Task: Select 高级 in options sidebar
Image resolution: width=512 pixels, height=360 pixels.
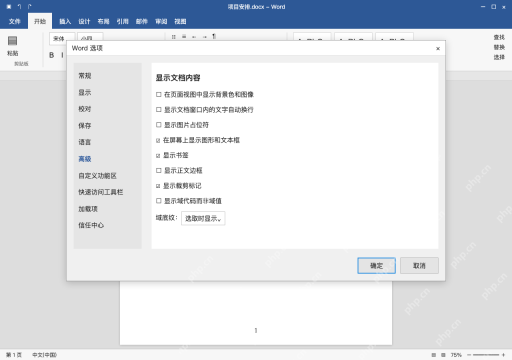Action: [x=85, y=159]
